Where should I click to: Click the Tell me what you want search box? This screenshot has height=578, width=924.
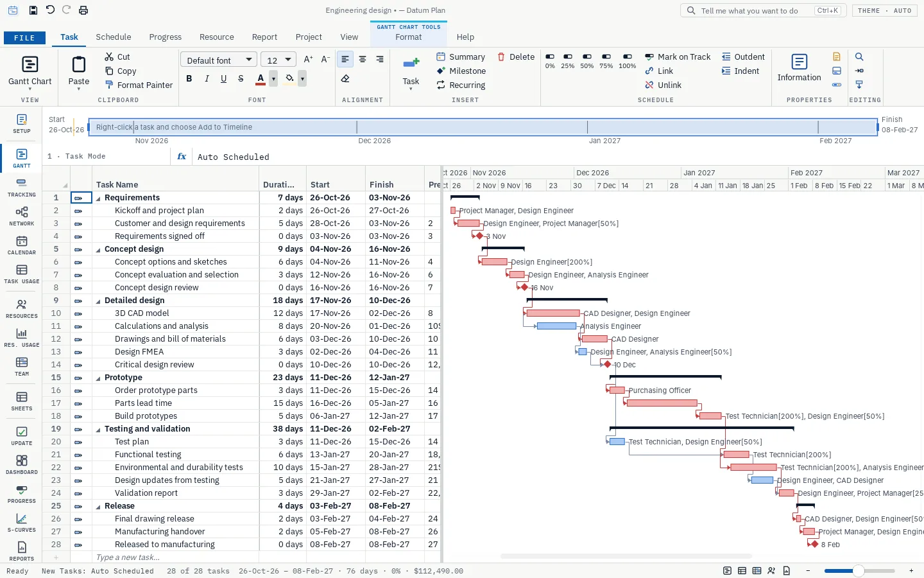(x=764, y=10)
